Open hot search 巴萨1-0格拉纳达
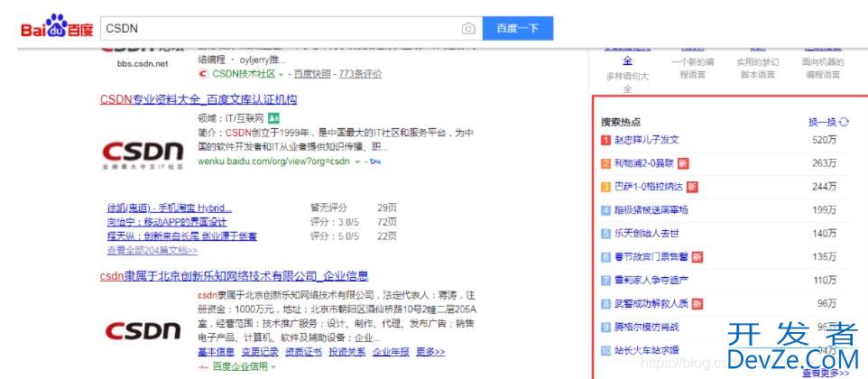The image size is (868, 379). (649, 187)
